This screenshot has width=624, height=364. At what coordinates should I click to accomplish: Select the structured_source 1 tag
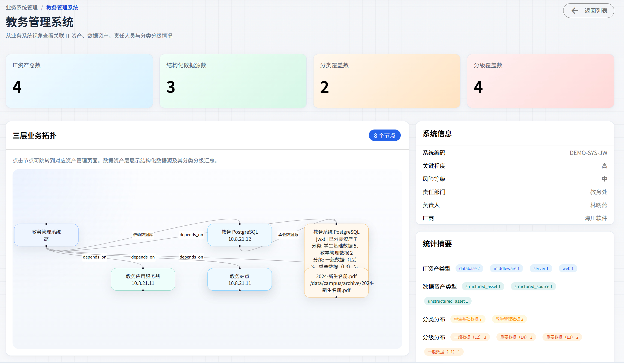coord(533,287)
